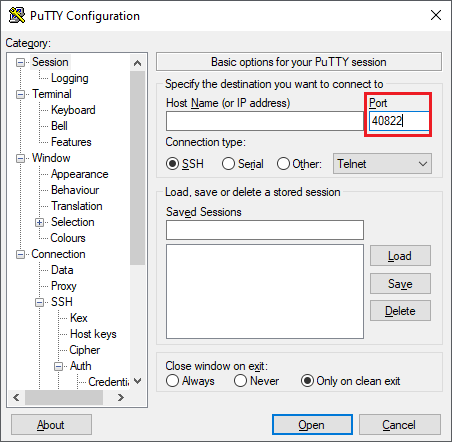Click the category tree scroll down arrow
The image size is (452, 442).
click(137, 381)
